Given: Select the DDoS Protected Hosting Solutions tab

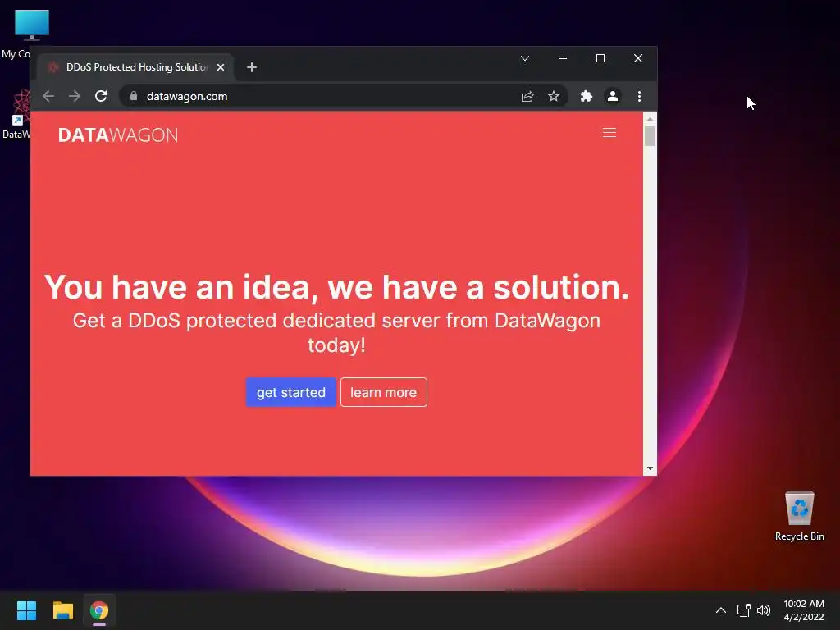Looking at the screenshot, I should [135, 67].
